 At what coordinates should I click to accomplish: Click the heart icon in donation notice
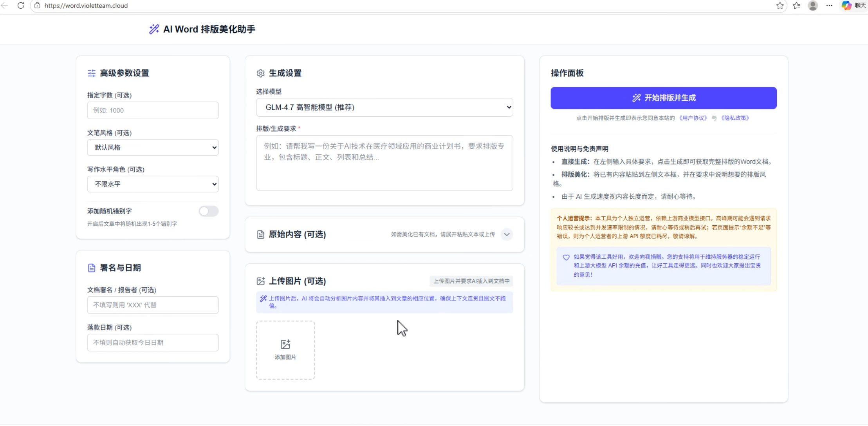point(566,257)
